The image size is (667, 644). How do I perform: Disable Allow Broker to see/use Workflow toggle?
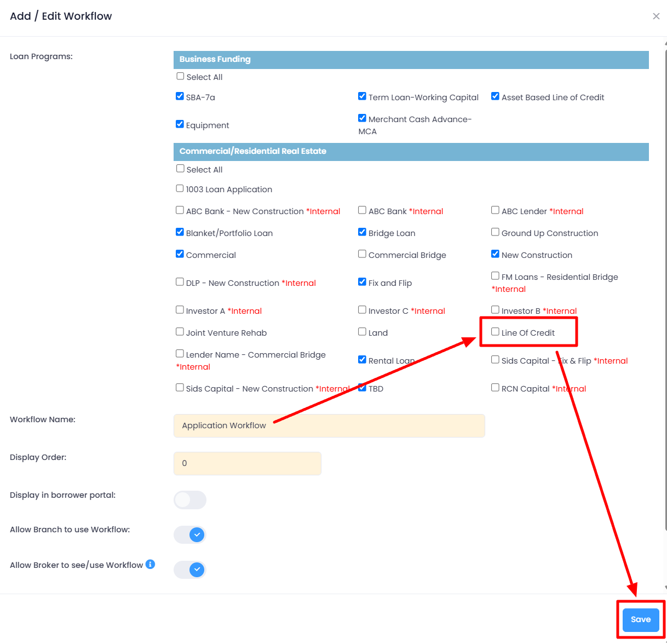pyautogui.click(x=190, y=570)
